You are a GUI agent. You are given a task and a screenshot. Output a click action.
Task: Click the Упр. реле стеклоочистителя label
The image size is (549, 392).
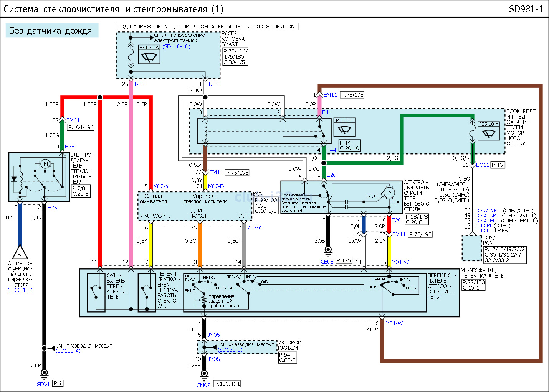tap(205, 199)
